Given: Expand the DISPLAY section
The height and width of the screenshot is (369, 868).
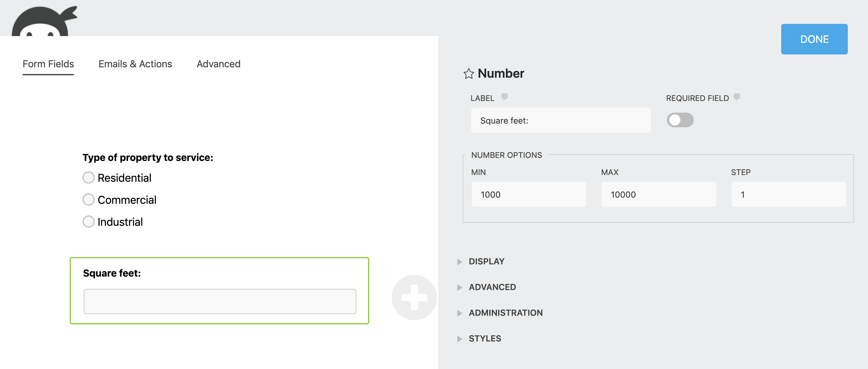Looking at the screenshot, I should click(x=486, y=261).
